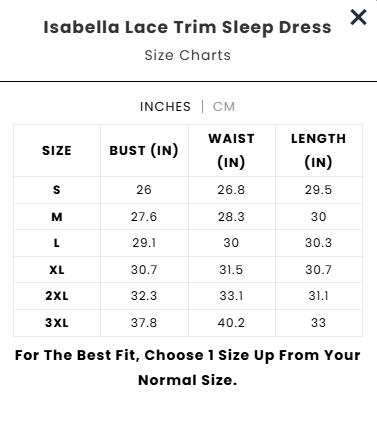The height and width of the screenshot is (421, 377).
Task: Click the BUST (IN) column header
Action: point(144,150)
